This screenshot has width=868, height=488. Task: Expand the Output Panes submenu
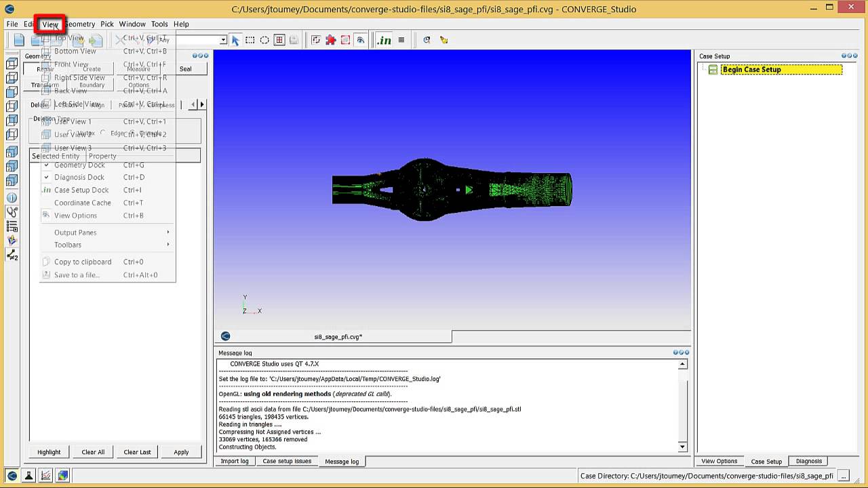107,232
